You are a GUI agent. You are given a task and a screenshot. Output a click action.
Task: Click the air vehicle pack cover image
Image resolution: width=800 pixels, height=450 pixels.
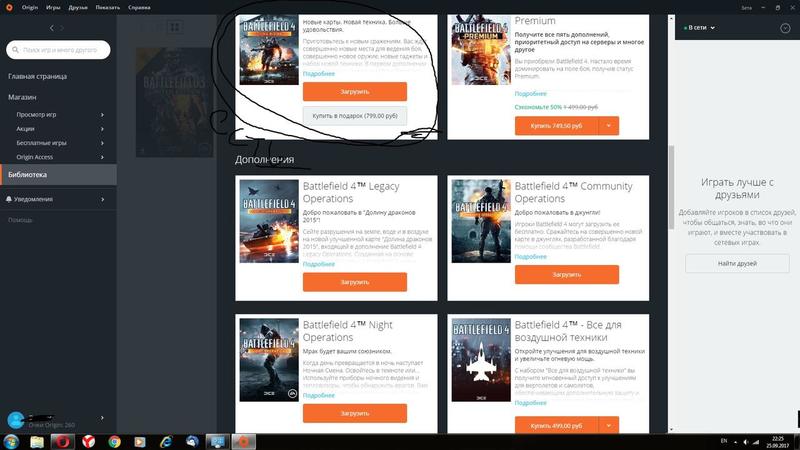(481, 360)
